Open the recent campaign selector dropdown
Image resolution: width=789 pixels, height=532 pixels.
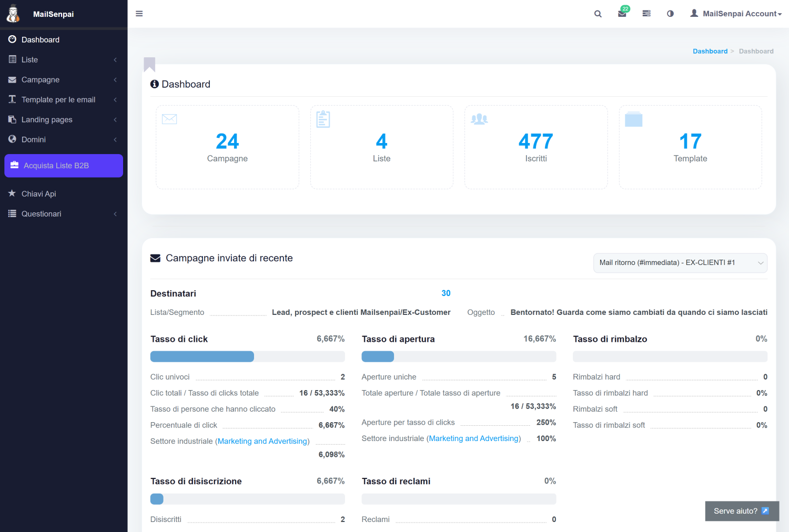[680, 263]
